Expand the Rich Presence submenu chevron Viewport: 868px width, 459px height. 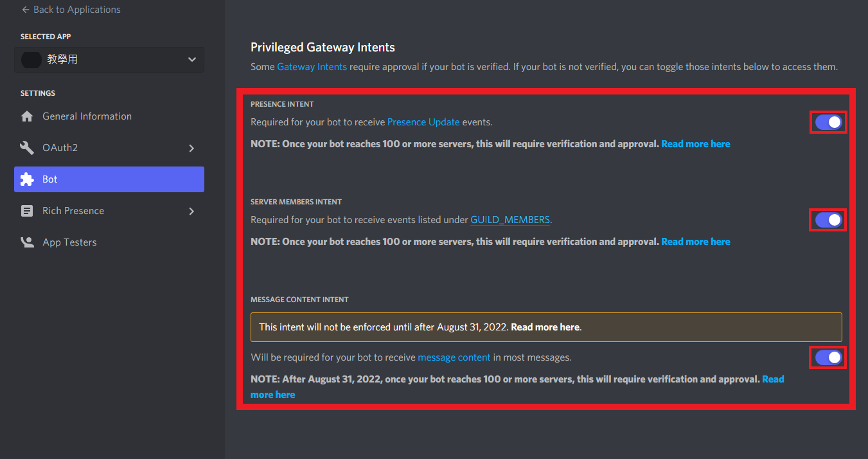click(191, 211)
